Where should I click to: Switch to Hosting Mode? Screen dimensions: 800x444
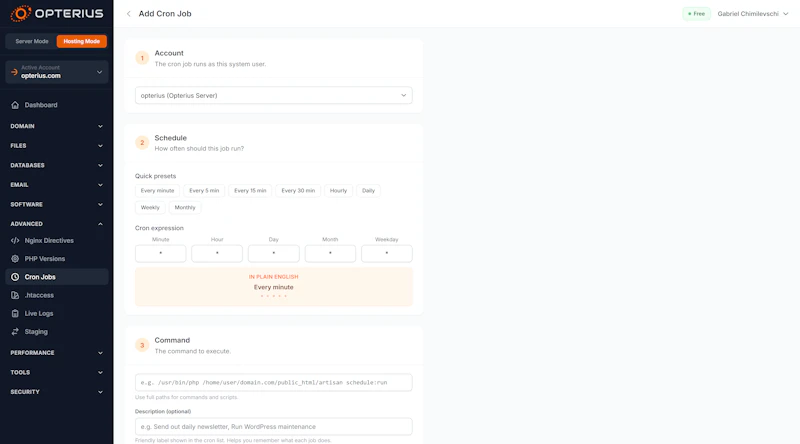click(82, 41)
